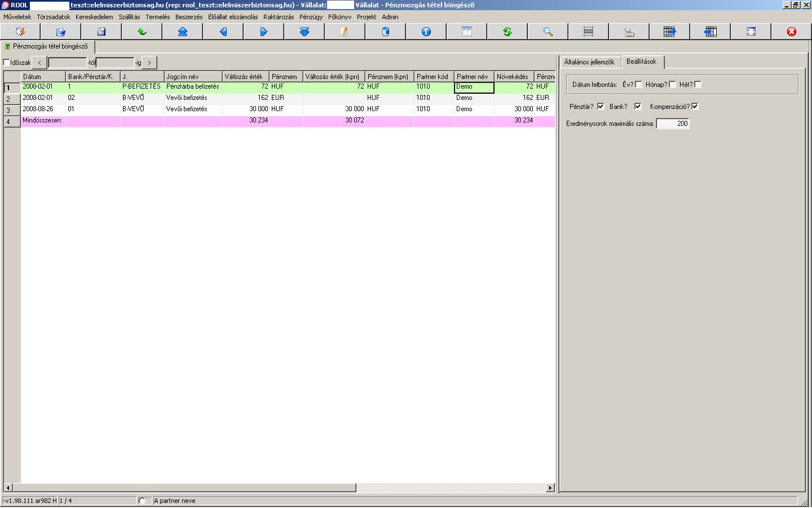Click the red X close toolbar icon

792,32
